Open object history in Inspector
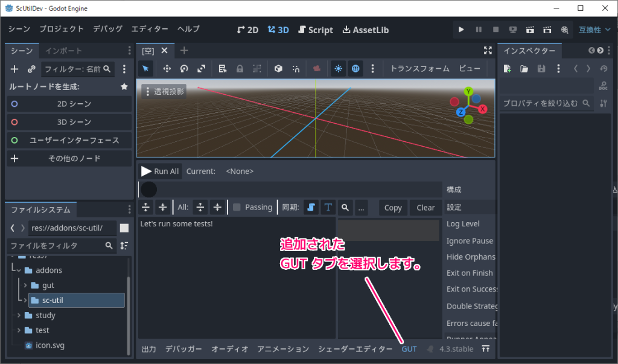Screen dimensions: 618x364 (x=604, y=69)
